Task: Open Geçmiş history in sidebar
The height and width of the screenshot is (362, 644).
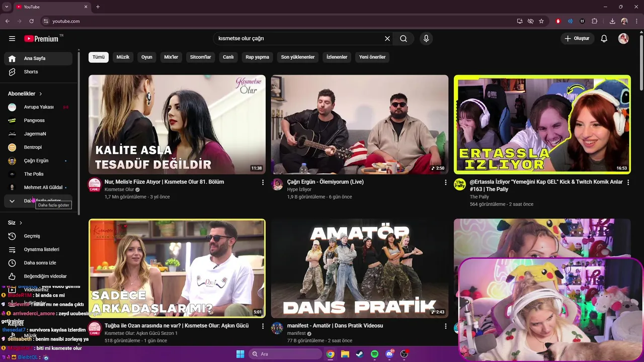Action: point(38,236)
